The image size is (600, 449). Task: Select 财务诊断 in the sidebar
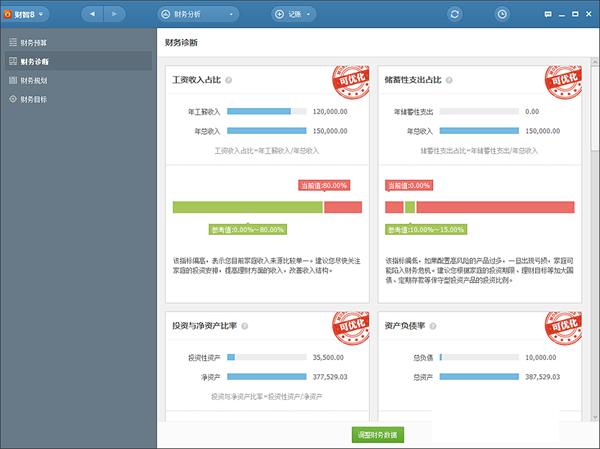point(32,61)
